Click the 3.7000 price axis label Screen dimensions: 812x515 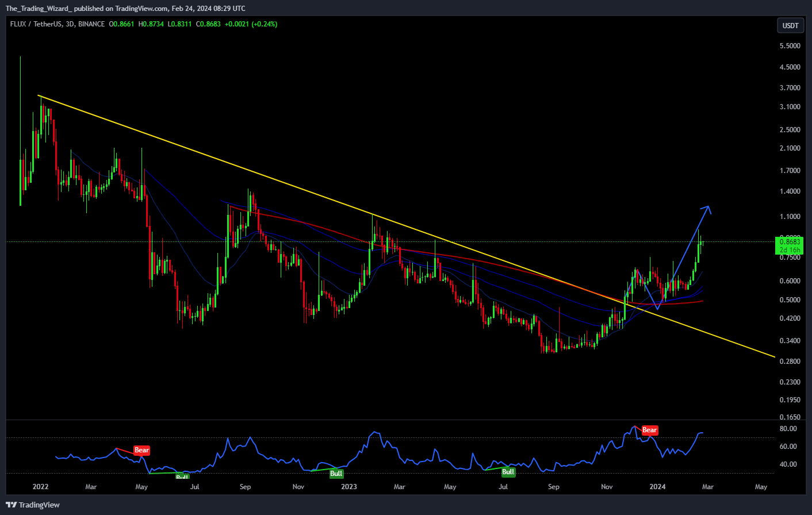tap(790, 88)
